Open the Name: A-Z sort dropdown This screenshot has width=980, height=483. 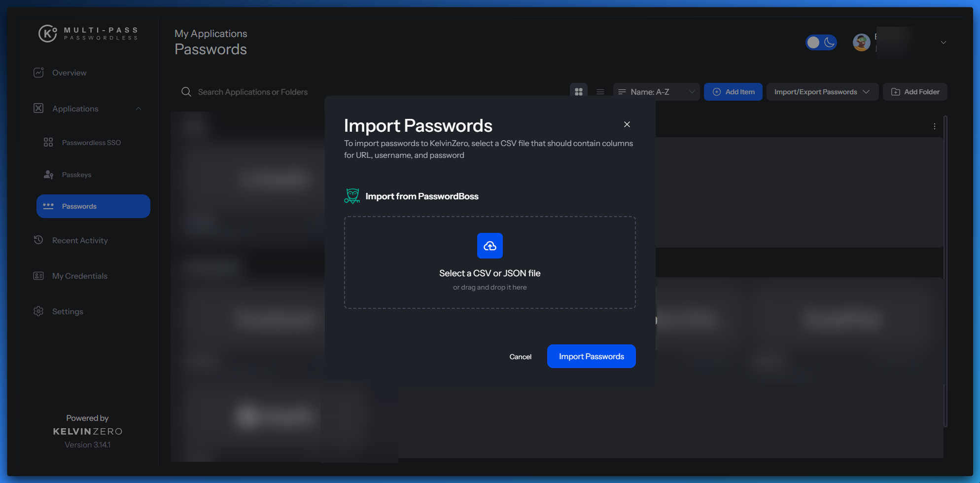coord(656,92)
